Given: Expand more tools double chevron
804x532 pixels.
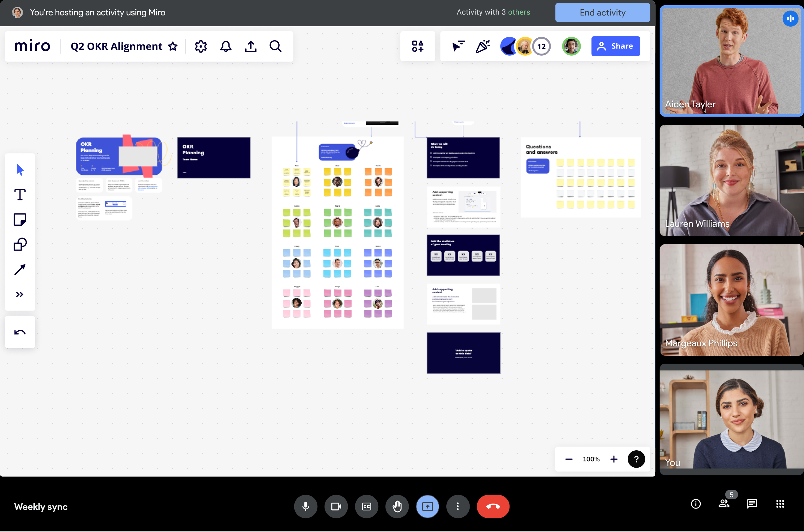Looking at the screenshot, I should [20, 294].
